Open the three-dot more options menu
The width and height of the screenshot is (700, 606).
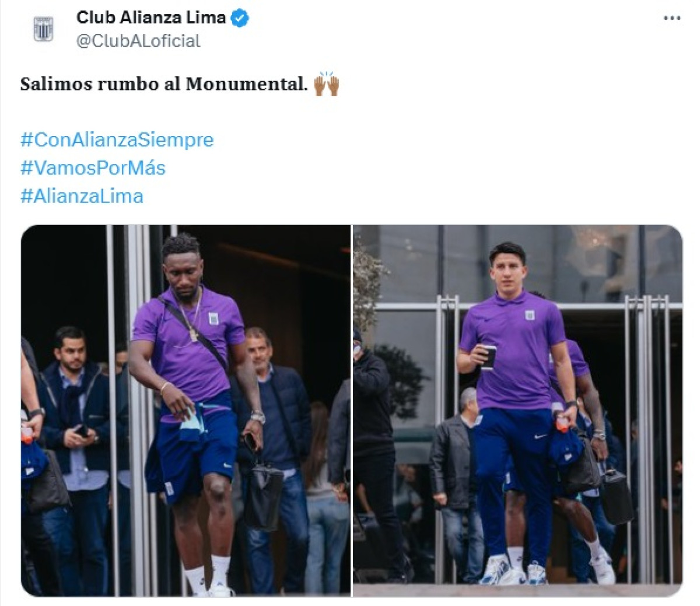pyautogui.click(x=672, y=19)
